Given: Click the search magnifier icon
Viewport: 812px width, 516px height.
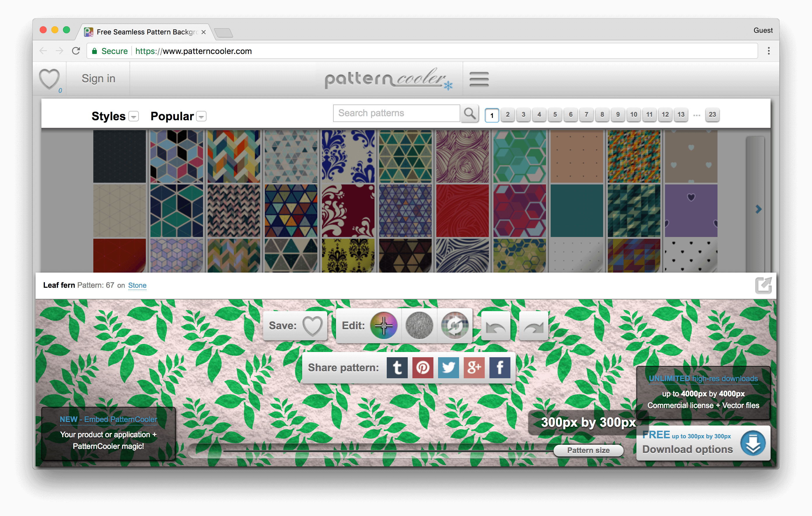Looking at the screenshot, I should point(470,114).
